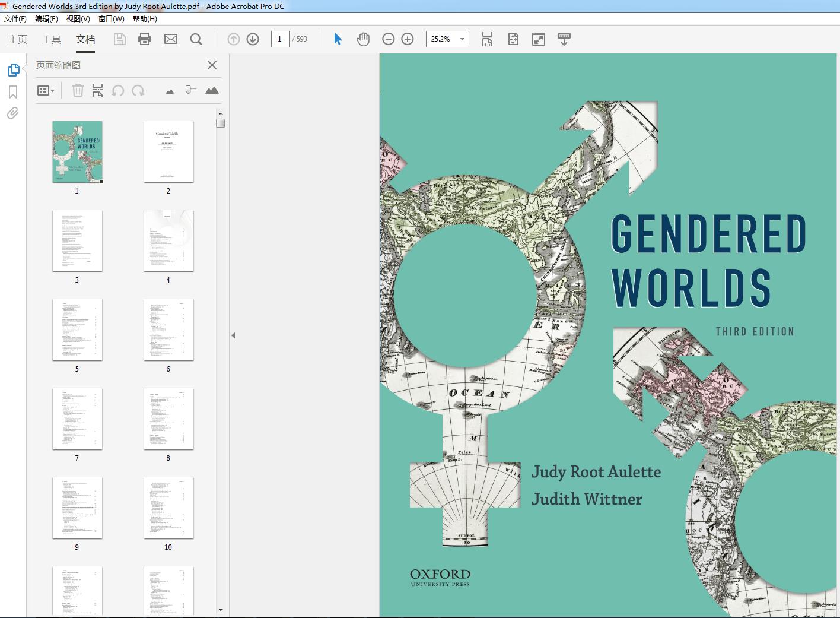Open the attachments paperclip panel
840x618 pixels.
[13, 113]
